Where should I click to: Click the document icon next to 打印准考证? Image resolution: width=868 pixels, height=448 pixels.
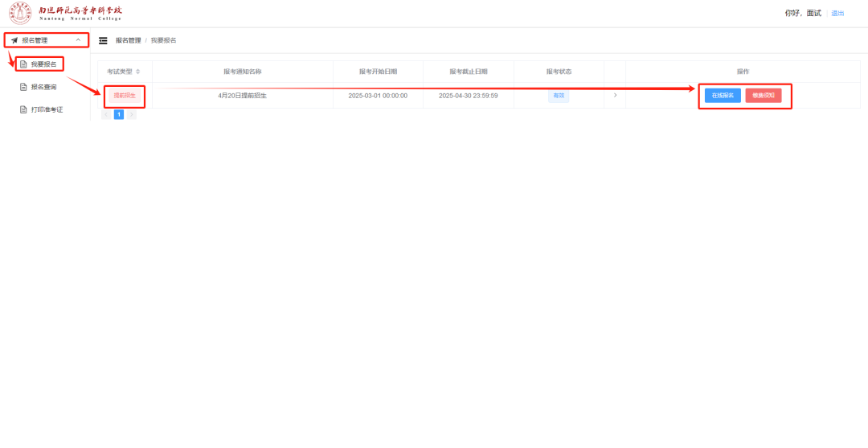[23, 109]
